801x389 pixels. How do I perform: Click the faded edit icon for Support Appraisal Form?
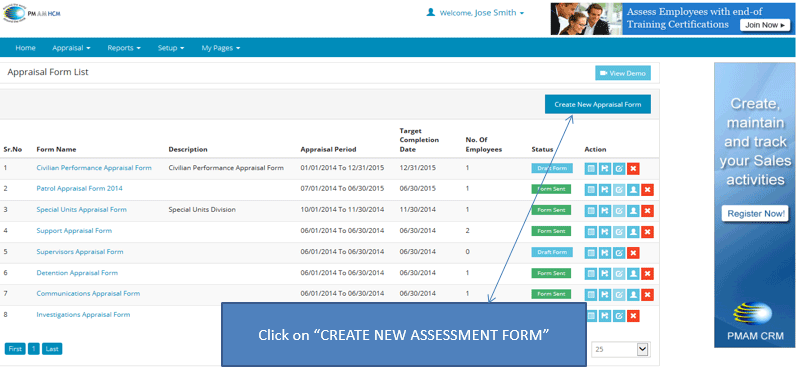click(619, 232)
